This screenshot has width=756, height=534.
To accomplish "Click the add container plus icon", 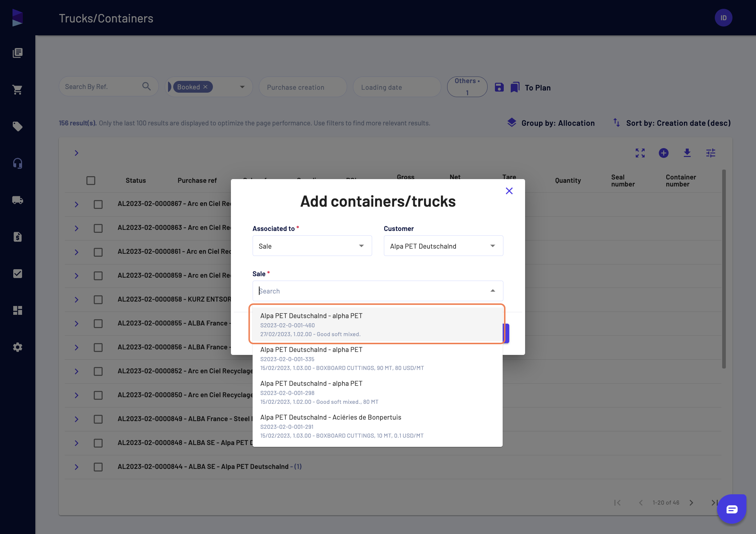I will click(664, 153).
